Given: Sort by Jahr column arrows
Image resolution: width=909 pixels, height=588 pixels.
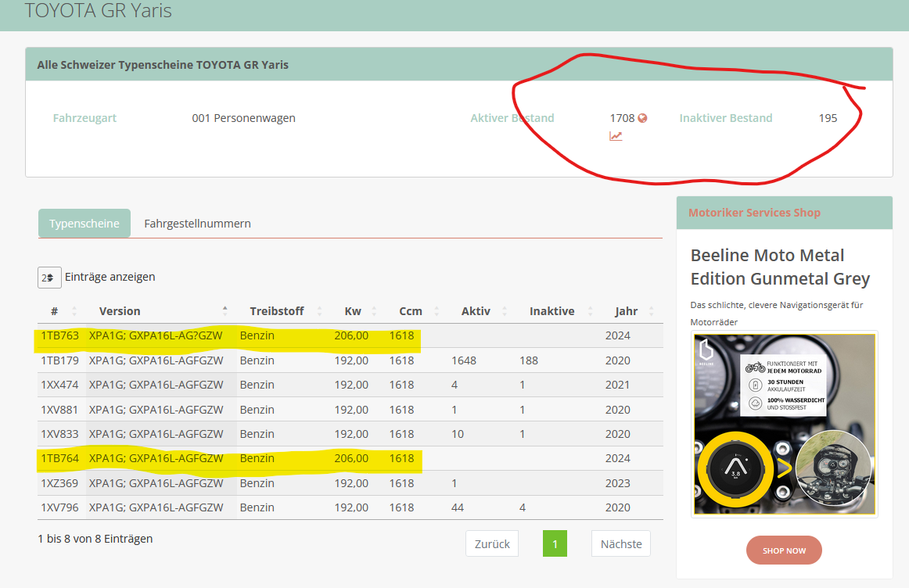Looking at the screenshot, I should pos(652,311).
